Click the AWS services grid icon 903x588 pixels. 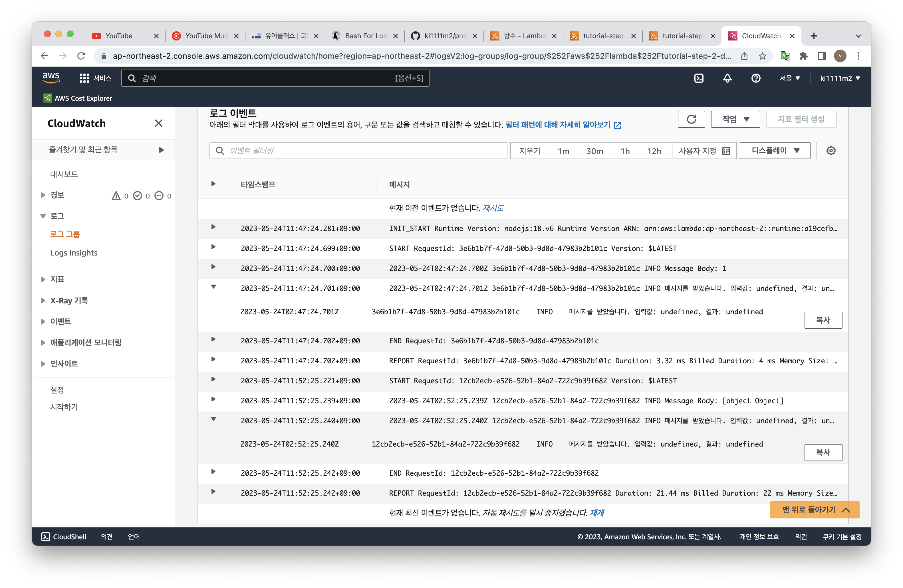84,78
